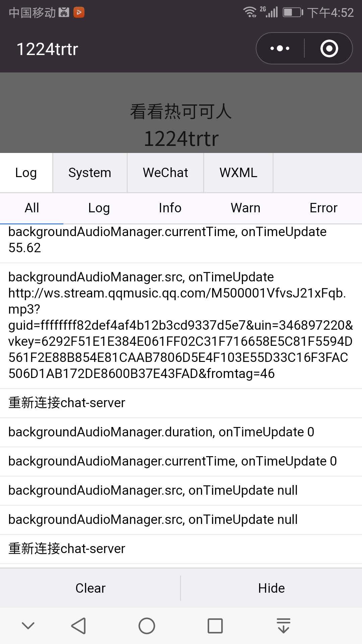Filter logs by Warn level
Viewport: 362px width, 644px height.
tap(245, 208)
